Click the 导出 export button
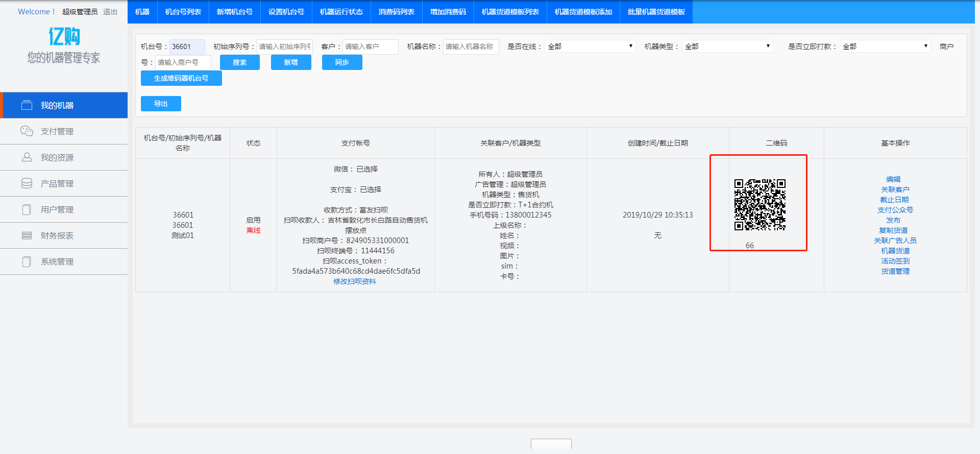The width and height of the screenshot is (980, 454). coord(161,104)
